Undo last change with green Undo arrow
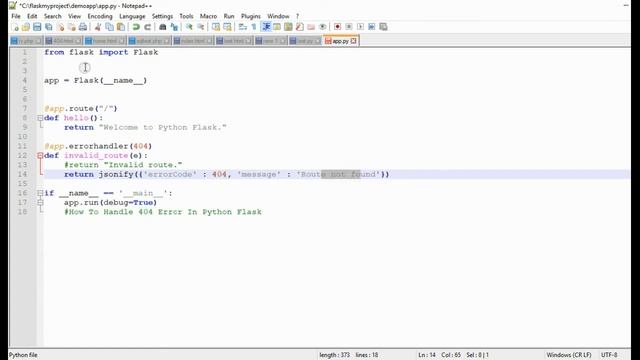Viewport: 640px width, 360px height. 136,27
